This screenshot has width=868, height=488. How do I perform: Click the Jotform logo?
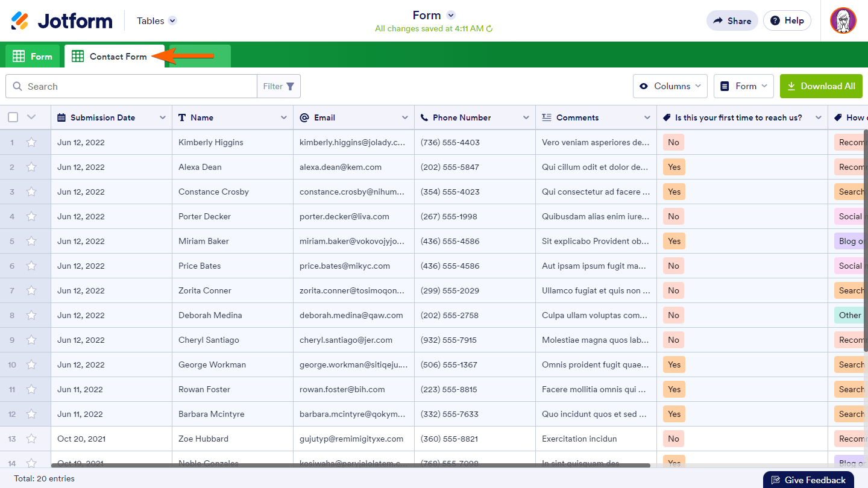tap(61, 21)
